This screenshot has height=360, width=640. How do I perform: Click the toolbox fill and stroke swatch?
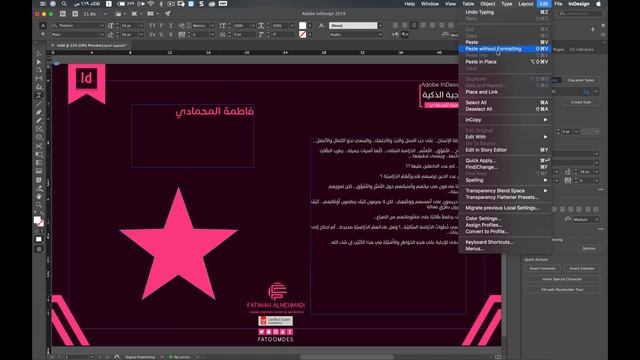(39, 221)
